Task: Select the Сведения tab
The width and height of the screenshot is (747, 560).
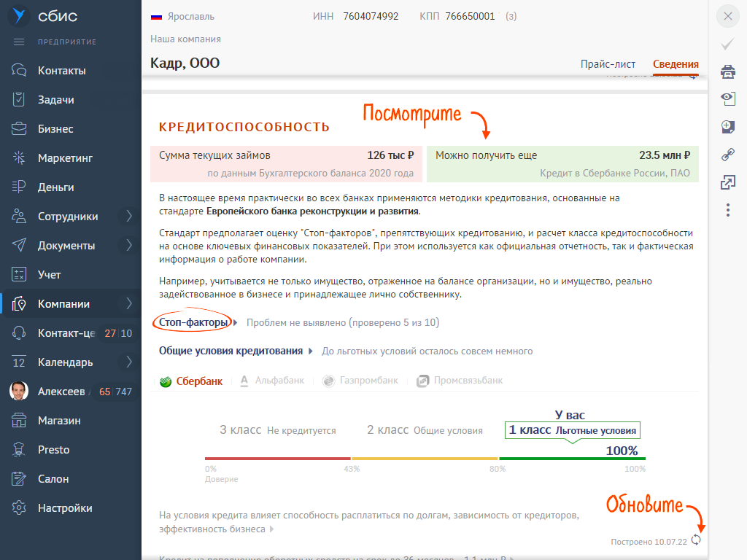Action: (676, 64)
